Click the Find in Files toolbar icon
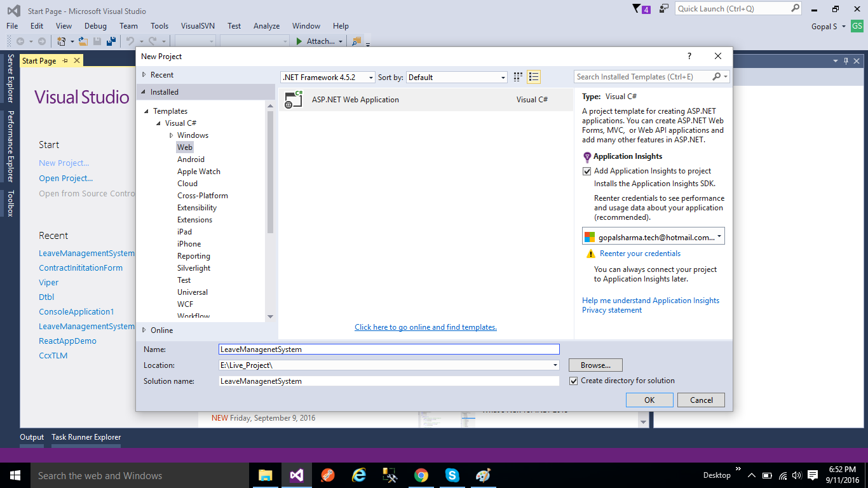This screenshot has width=868, height=488. (356, 41)
